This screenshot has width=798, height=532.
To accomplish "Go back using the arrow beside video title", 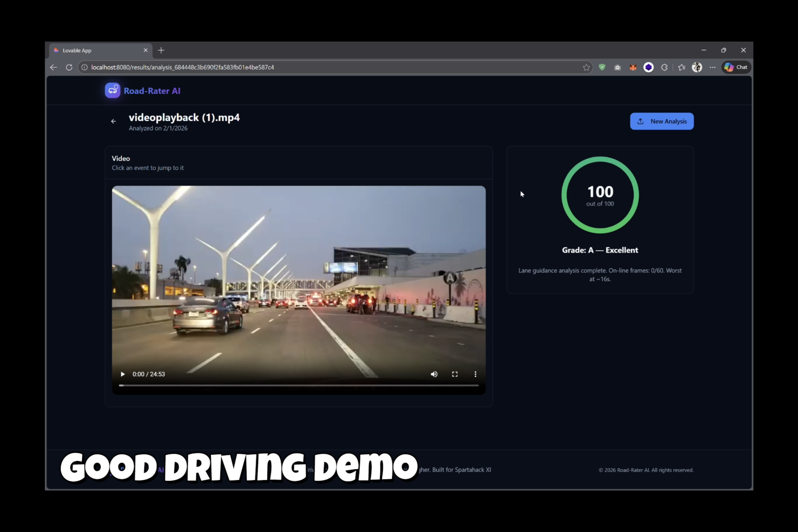I will (113, 121).
